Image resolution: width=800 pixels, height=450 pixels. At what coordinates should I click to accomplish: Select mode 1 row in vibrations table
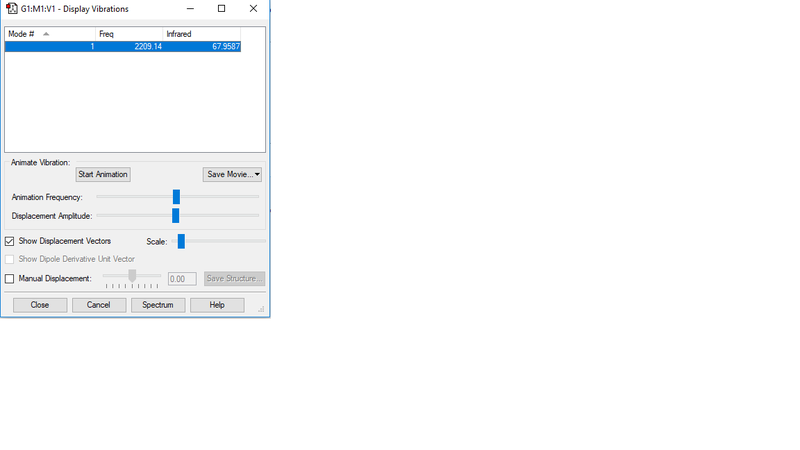(x=123, y=46)
